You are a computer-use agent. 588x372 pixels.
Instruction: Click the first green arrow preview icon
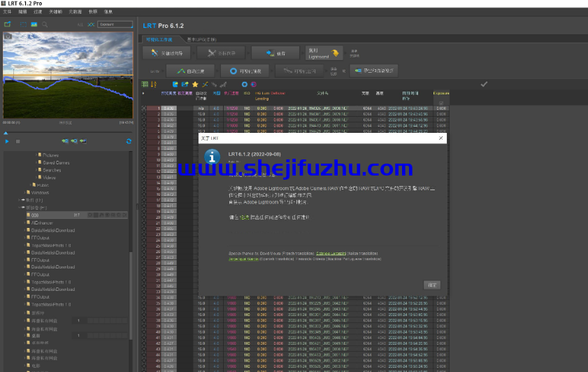[x=65, y=141]
